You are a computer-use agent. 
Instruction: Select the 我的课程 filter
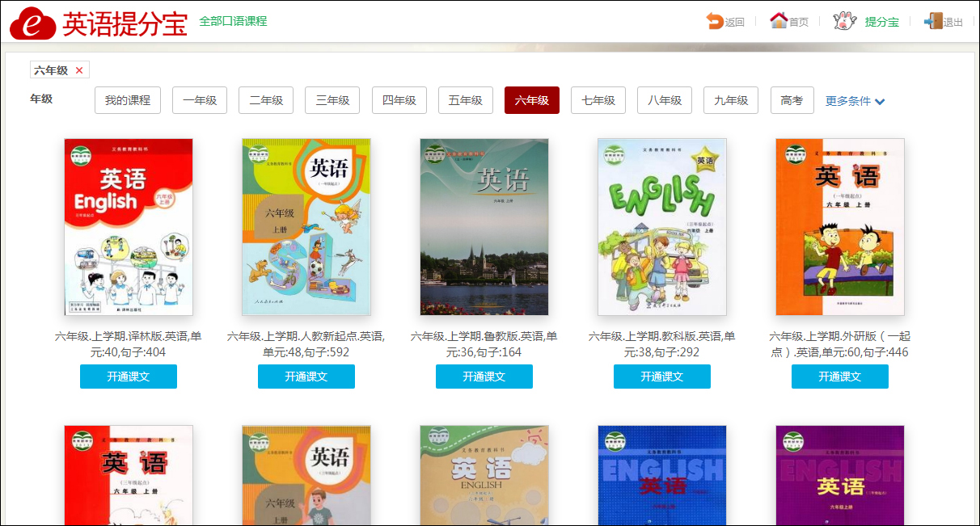tap(128, 100)
